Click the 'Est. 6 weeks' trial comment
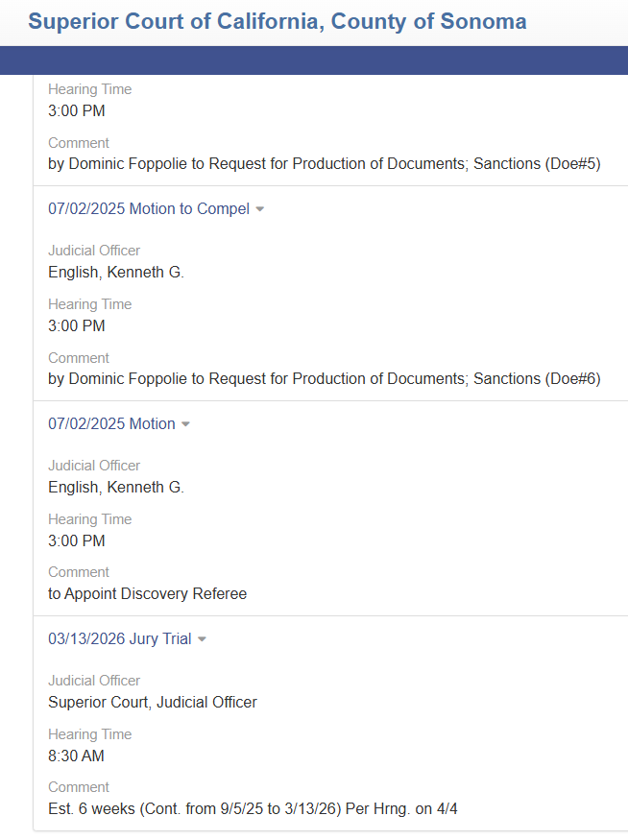Viewport: 628px width, 840px height. click(x=253, y=808)
